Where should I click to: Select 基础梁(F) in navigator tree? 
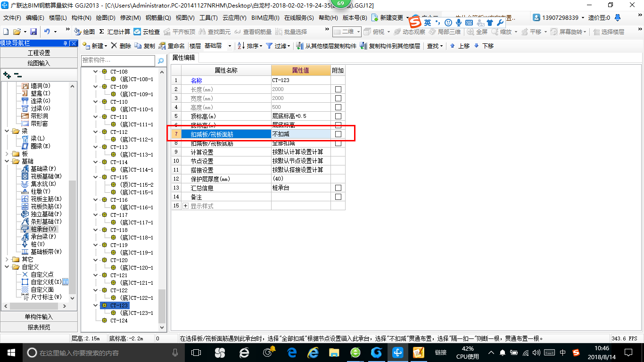coord(43,169)
